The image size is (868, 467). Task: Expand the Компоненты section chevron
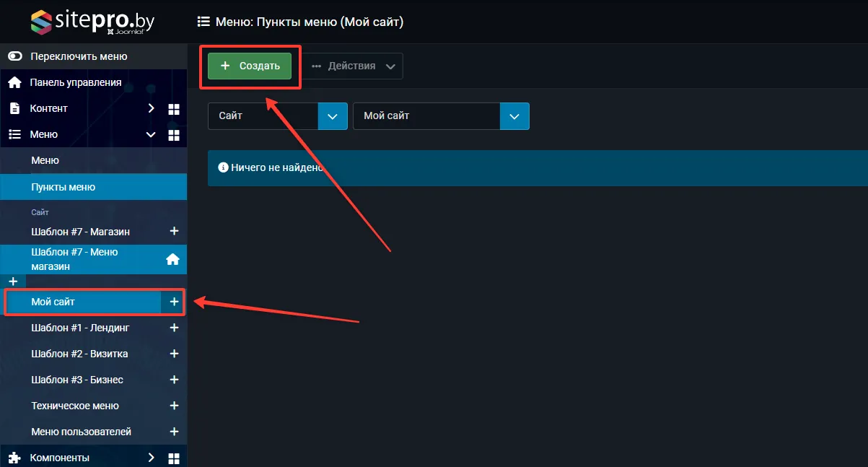tap(151, 458)
